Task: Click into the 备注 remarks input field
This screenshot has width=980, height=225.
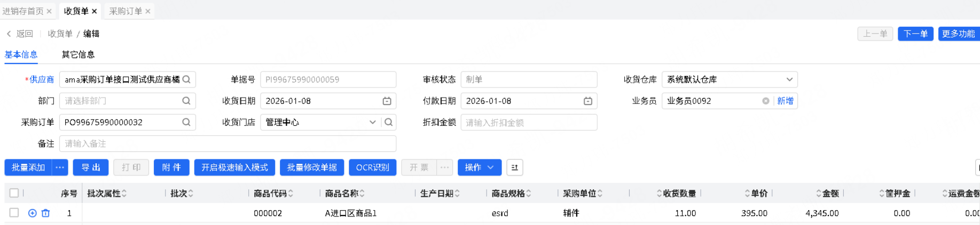Action: pos(228,143)
